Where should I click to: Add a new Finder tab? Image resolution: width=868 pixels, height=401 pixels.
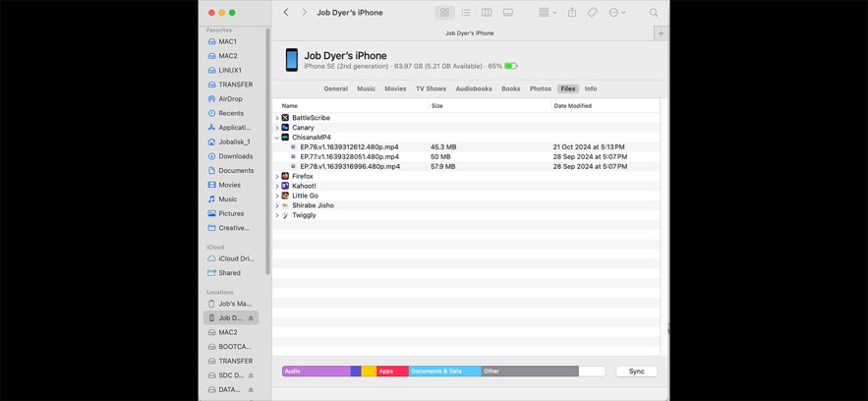pos(661,33)
